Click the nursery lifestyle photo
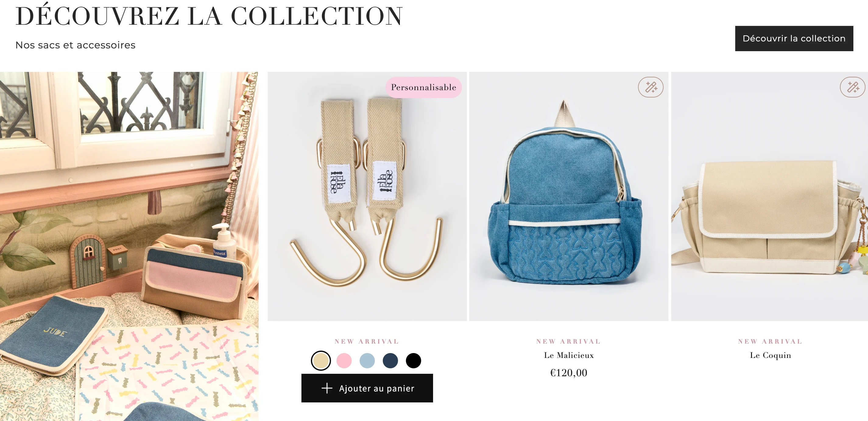 pyautogui.click(x=129, y=246)
